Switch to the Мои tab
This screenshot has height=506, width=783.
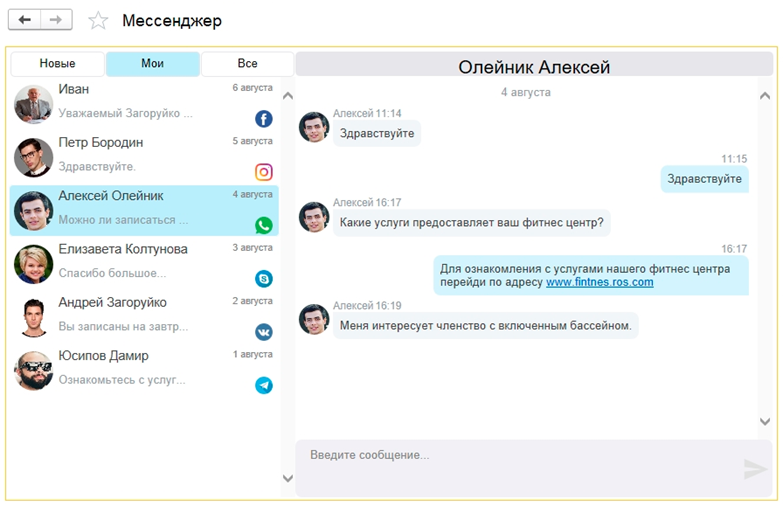click(x=152, y=63)
